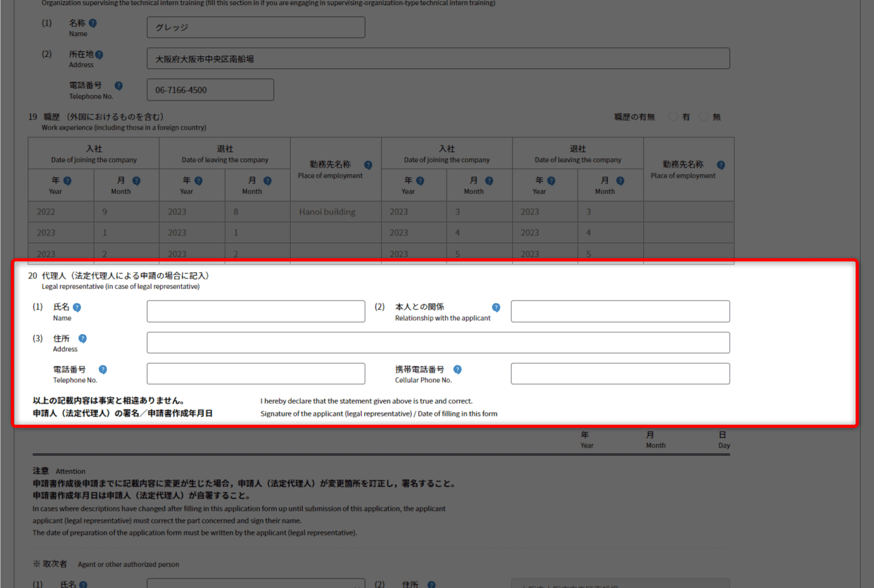Click legal representative Address input field
The height and width of the screenshot is (588, 874).
[438, 342]
